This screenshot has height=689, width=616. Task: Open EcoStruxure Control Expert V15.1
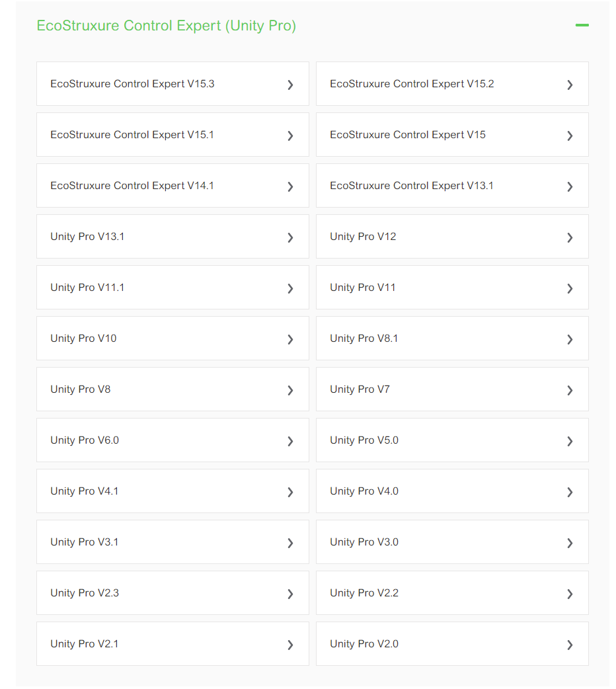[x=132, y=135]
